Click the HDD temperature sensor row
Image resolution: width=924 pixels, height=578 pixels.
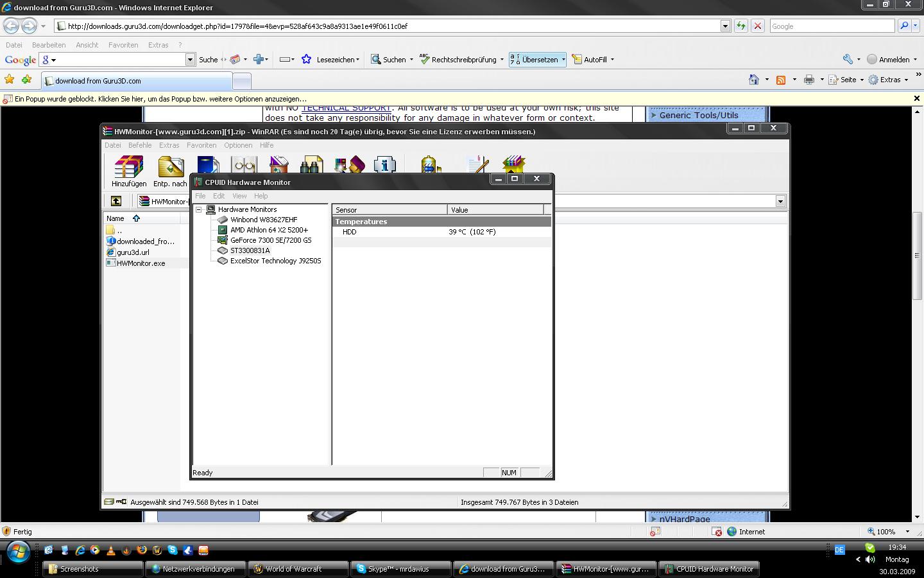coord(441,232)
